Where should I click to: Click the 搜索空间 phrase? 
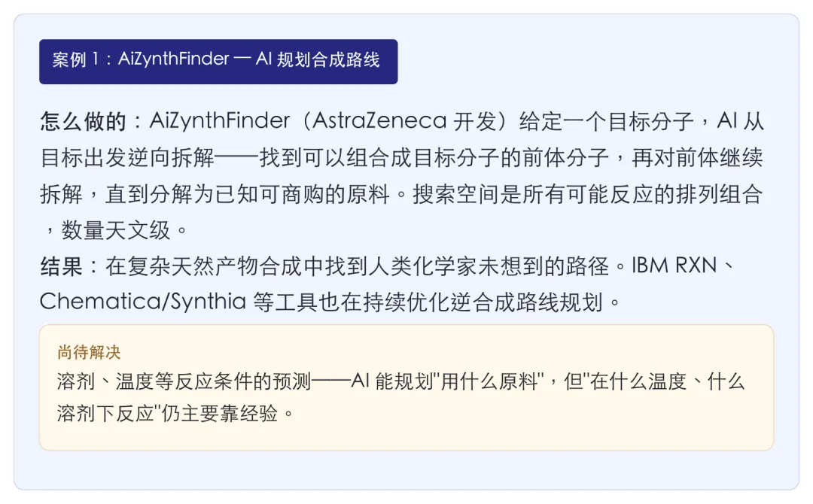455,194
